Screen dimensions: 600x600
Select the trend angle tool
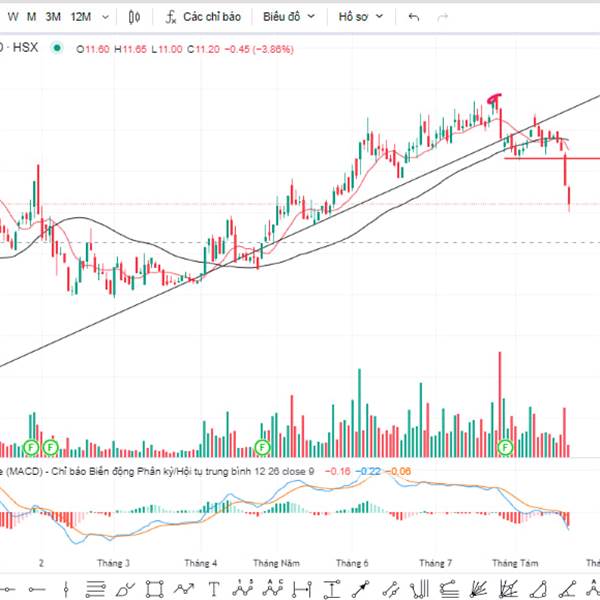pyautogui.click(x=567, y=589)
